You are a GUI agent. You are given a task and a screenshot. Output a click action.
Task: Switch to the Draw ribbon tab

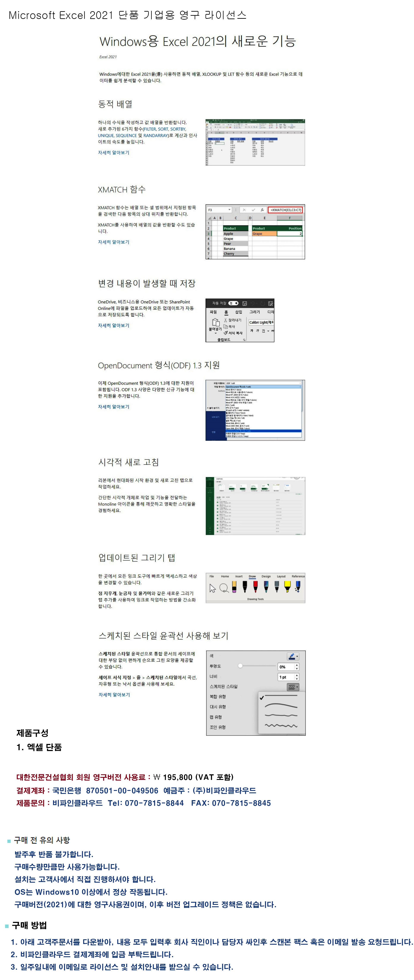(x=252, y=576)
